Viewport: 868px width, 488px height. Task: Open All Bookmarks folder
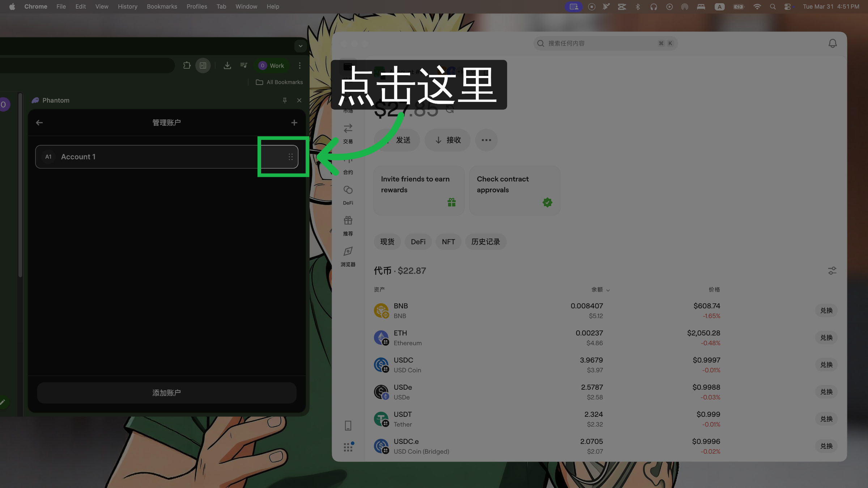point(279,82)
